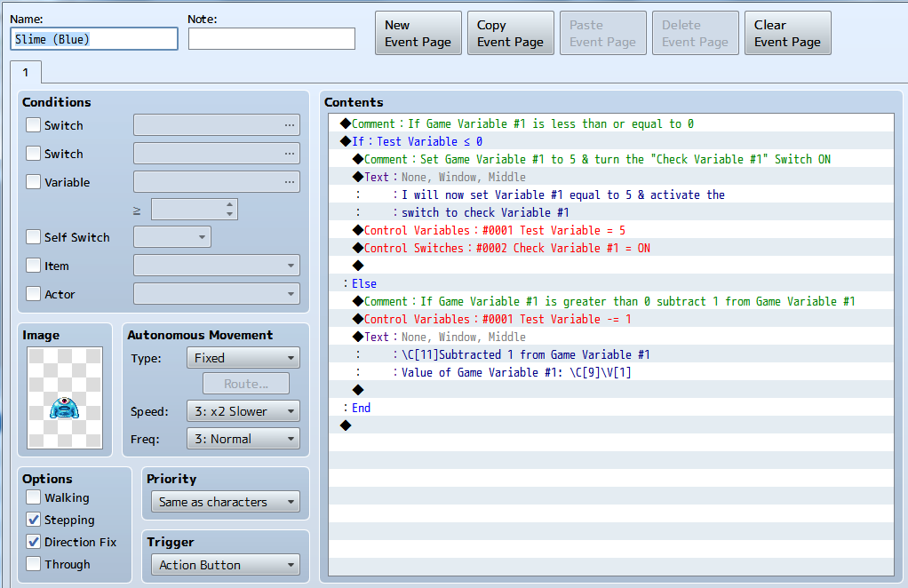
Task: Enable the Through option checkbox
Action: 34,564
